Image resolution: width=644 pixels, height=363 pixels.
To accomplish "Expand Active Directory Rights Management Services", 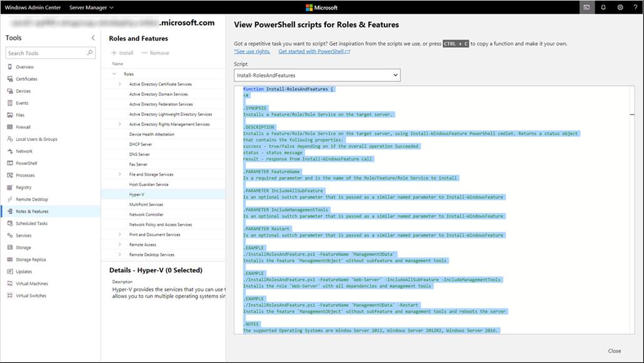I will (x=120, y=124).
